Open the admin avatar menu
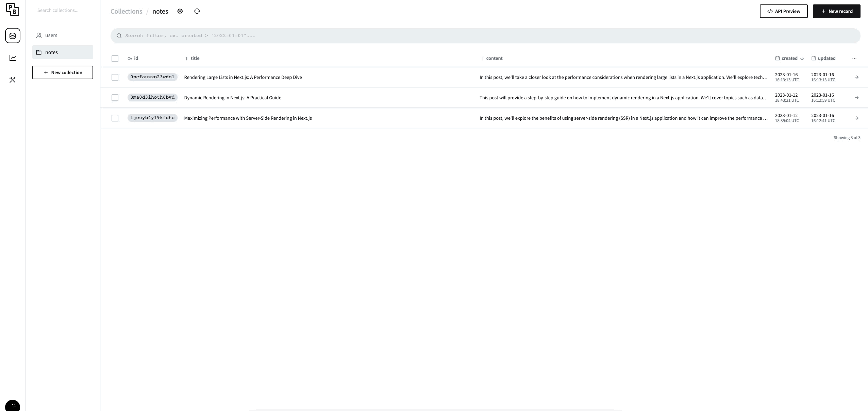 [x=13, y=406]
